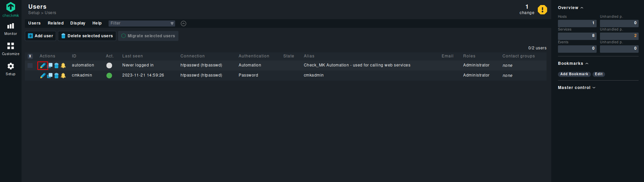Tick the checkbox for automation user row
The image size is (644, 182).
[x=30, y=65]
